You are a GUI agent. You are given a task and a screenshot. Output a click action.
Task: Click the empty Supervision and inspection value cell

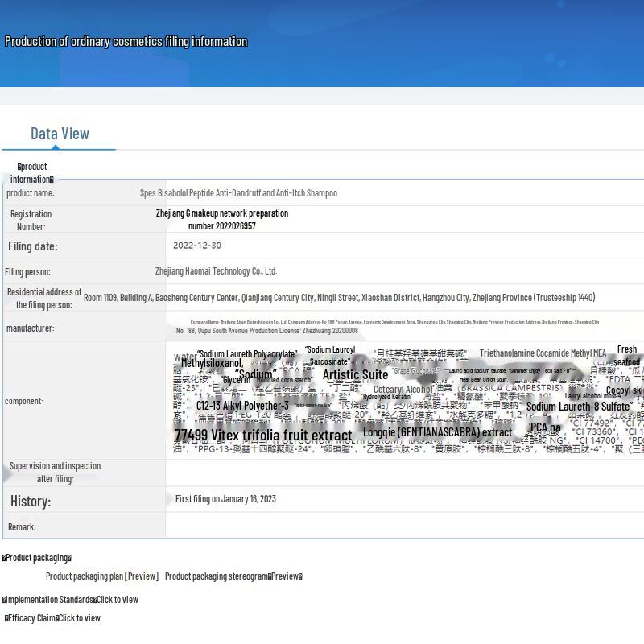tap(402, 473)
